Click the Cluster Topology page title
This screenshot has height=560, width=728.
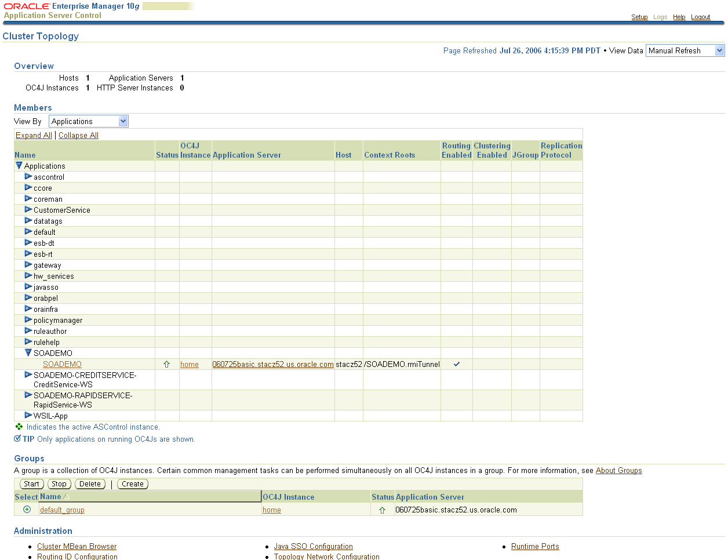coord(41,36)
